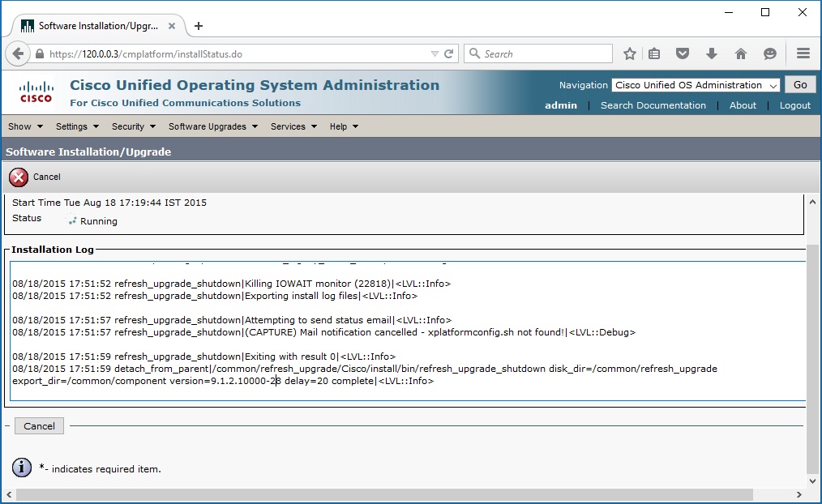This screenshot has height=504, width=822.
Task: Click the Cancel text in the toolbar
Action: point(47,177)
